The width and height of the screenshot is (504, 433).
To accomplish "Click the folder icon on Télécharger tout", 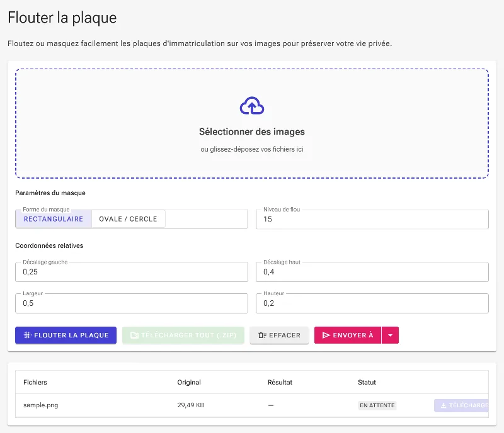I will pos(134,335).
